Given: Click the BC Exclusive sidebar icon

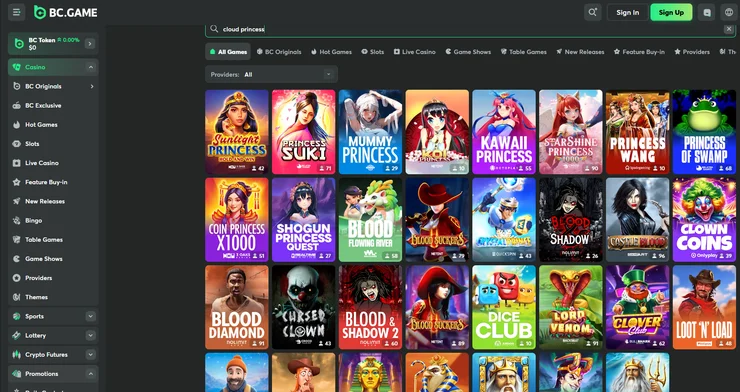Looking at the screenshot, I should pyautogui.click(x=17, y=106).
